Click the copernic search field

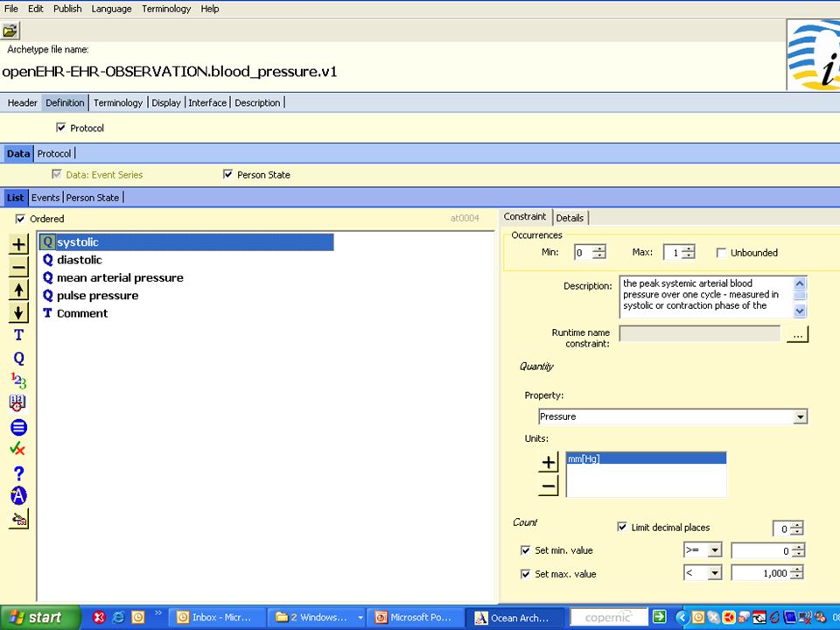pyautogui.click(x=609, y=617)
